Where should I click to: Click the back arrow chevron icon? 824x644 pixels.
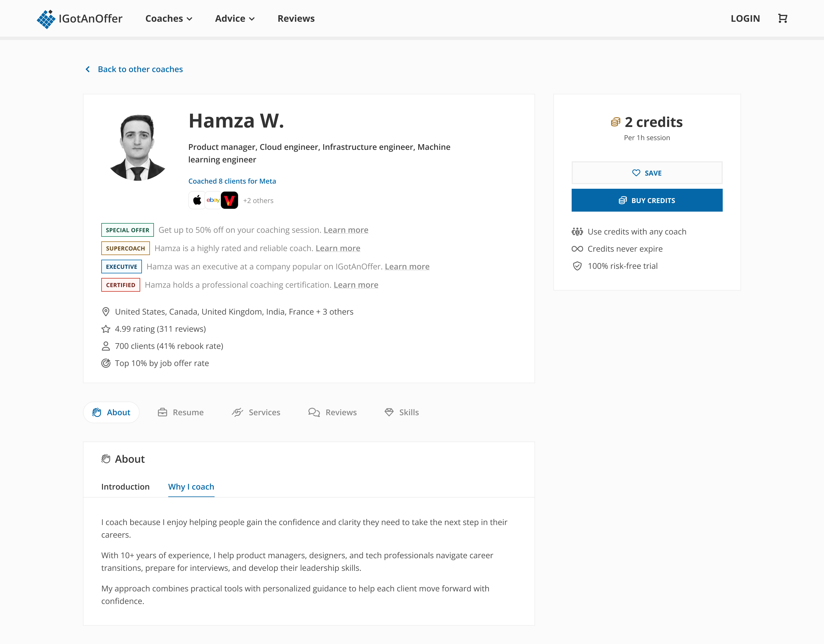pyautogui.click(x=88, y=69)
